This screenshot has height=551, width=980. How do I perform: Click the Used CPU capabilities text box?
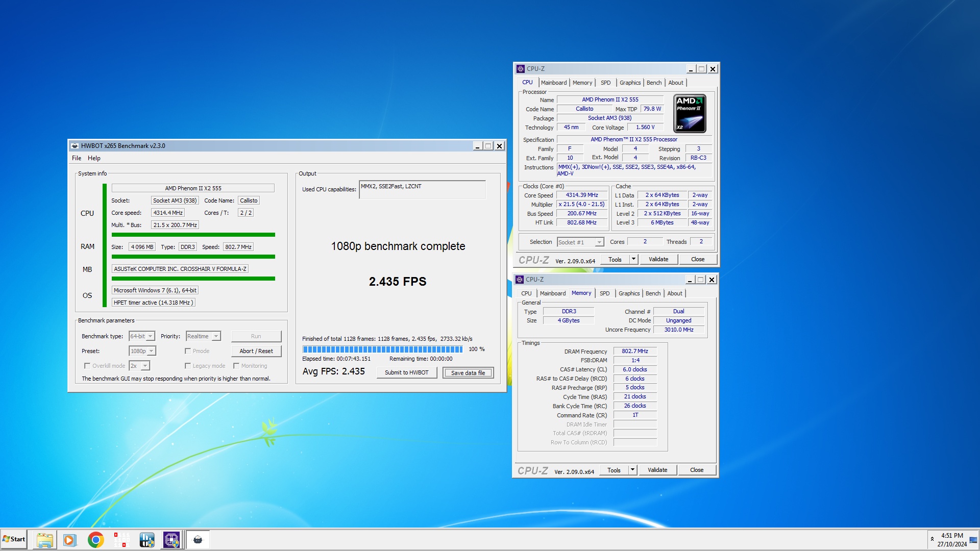[423, 189]
